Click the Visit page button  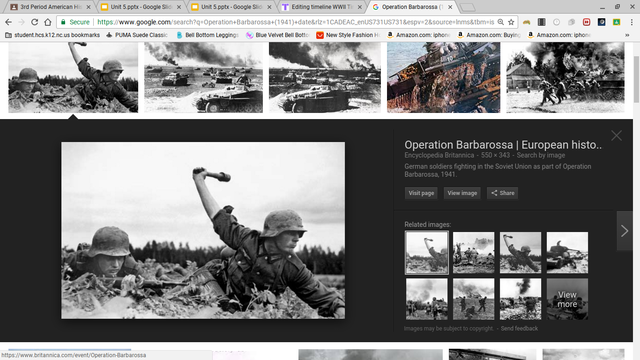coord(421,193)
